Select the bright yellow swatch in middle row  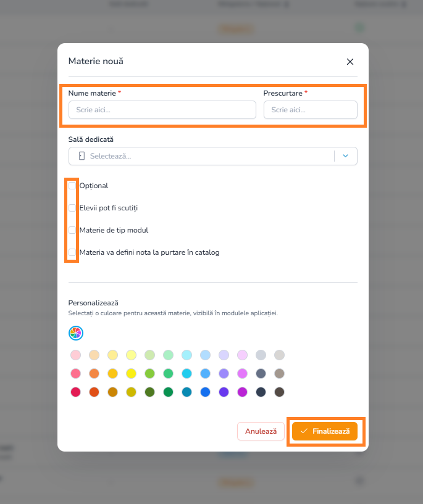pos(132,373)
